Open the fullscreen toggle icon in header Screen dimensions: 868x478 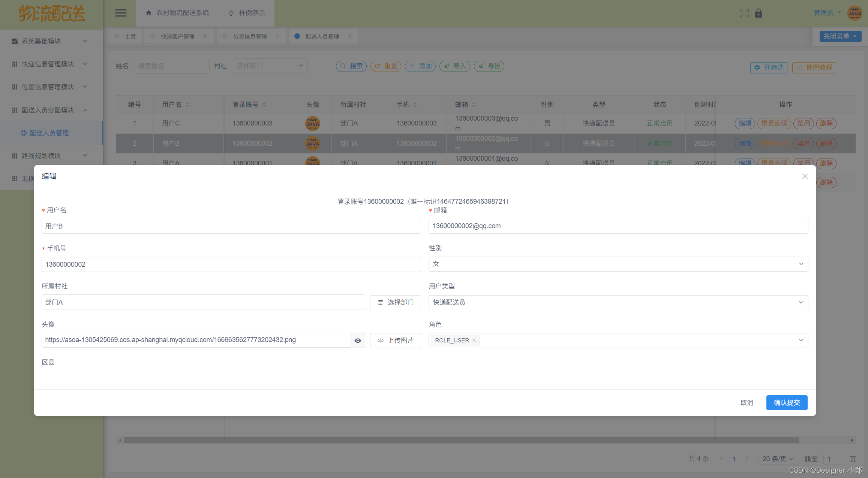pos(744,13)
